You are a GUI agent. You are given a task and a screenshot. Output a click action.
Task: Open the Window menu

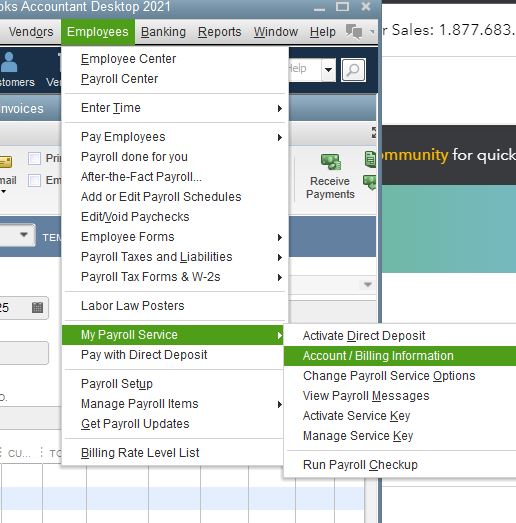point(276,32)
